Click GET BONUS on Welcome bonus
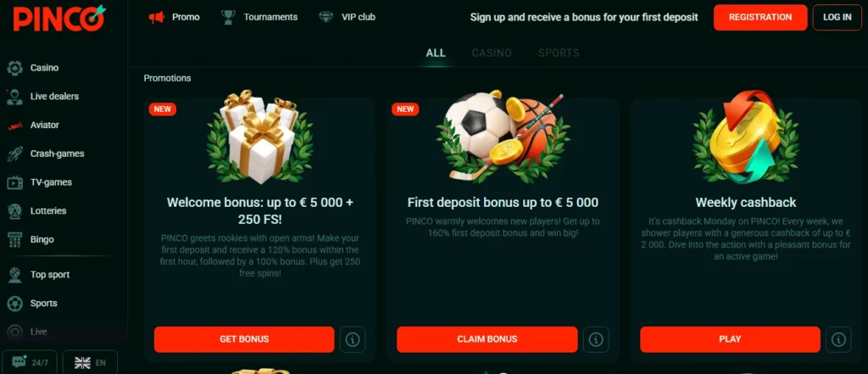The height and width of the screenshot is (374, 868). pos(244,339)
